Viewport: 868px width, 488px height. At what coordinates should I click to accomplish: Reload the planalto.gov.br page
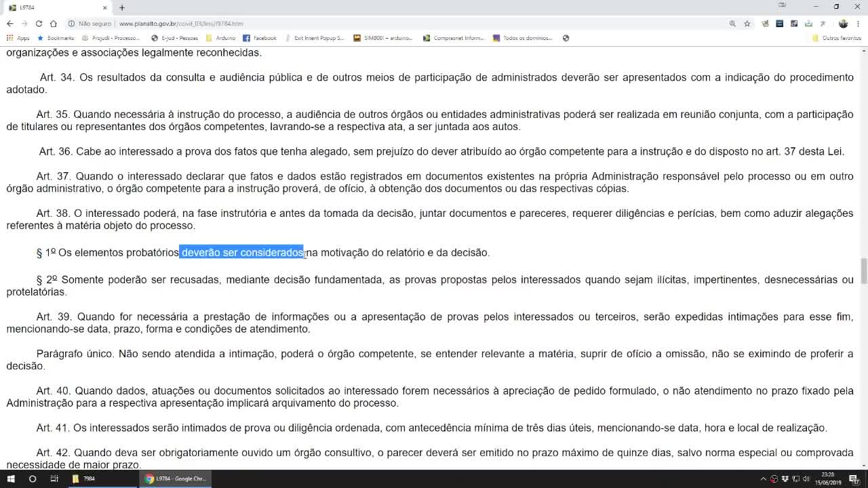39,24
